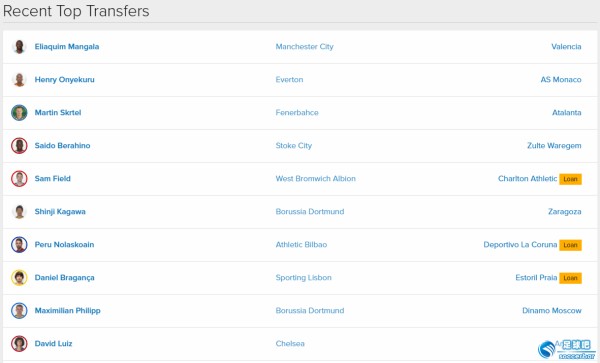Select Daniel Bragança's yellow-ringed avatar

[19, 277]
